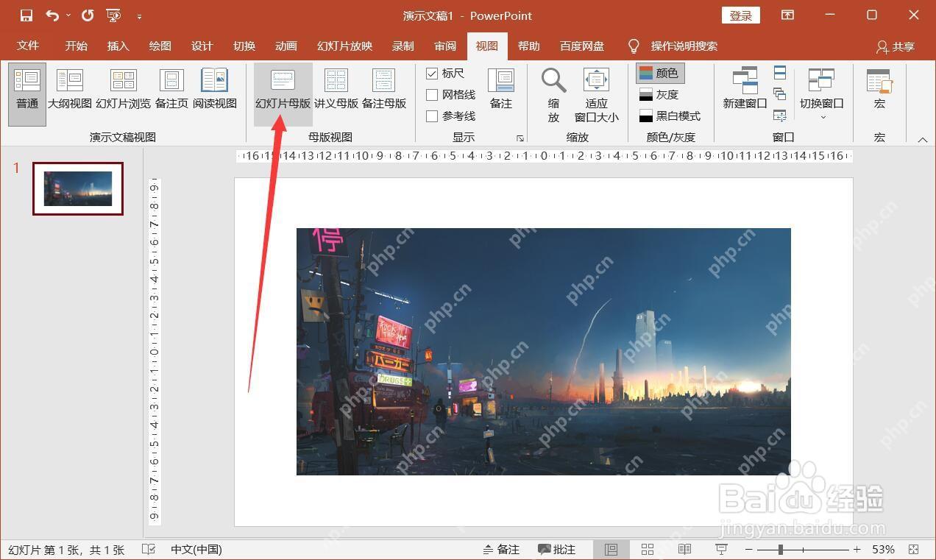The width and height of the screenshot is (936, 560).
Task: Click the zoom slider handle
Action: pyautogui.click(x=780, y=549)
